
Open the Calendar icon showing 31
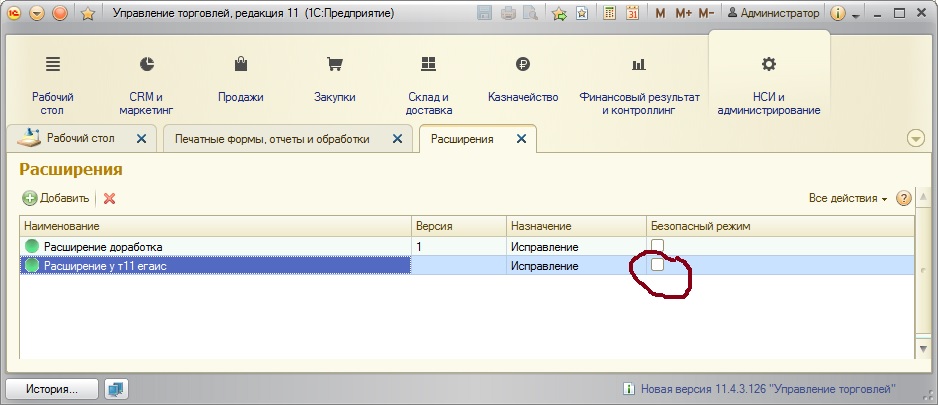[632, 13]
